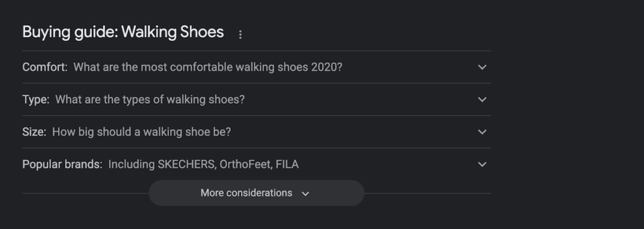Expand the Size row chevron
The height and width of the screenshot is (229, 644).
(x=482, y=132)
